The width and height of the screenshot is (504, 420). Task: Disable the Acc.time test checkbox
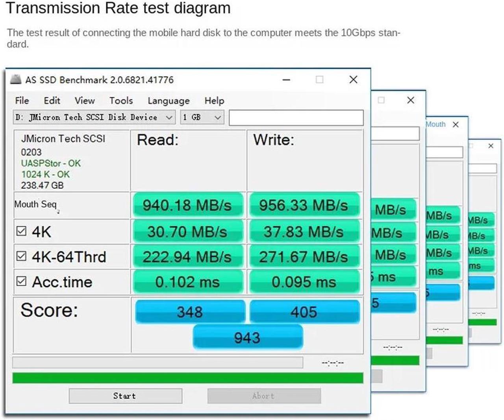tap(22, 281)
